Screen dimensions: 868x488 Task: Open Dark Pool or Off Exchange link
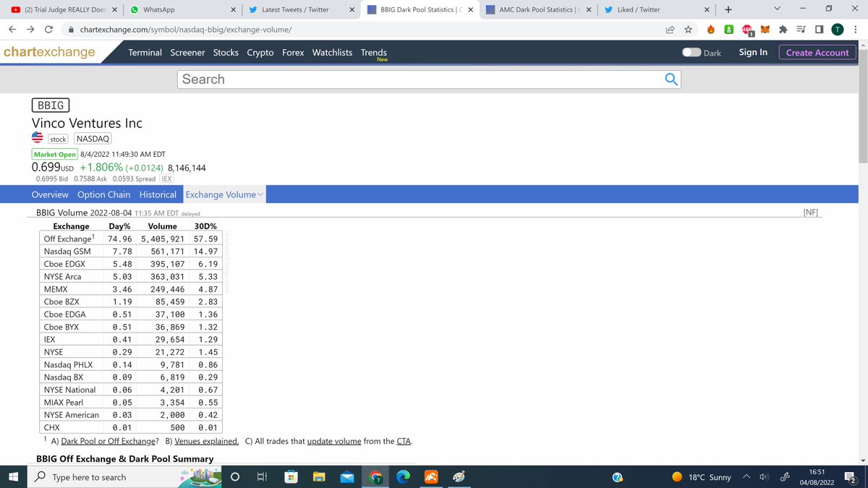click(x=108, y=441)
